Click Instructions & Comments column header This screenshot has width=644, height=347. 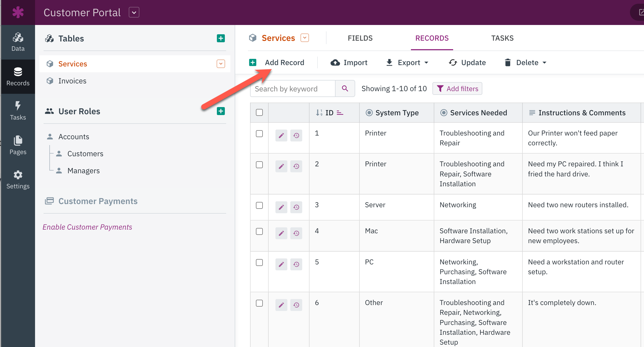(582, 113)
